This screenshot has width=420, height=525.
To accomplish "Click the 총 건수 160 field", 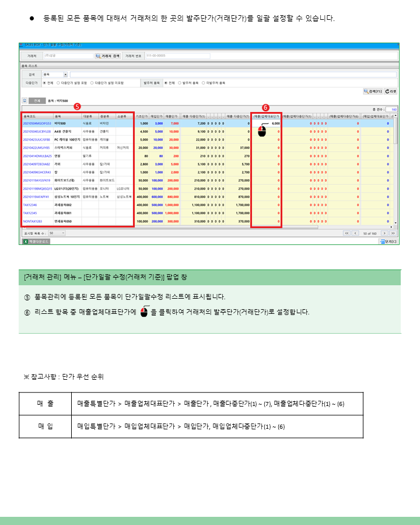I will point(391,109).
